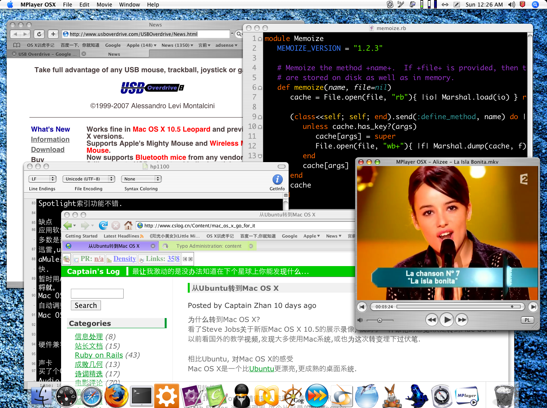
Task: Switch to Typo Administration: content tab
Action: (x=208, y=246)
